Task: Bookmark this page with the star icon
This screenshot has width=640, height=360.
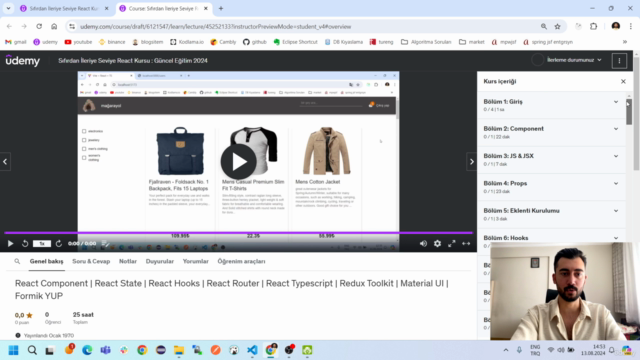Action: (558, 27)
